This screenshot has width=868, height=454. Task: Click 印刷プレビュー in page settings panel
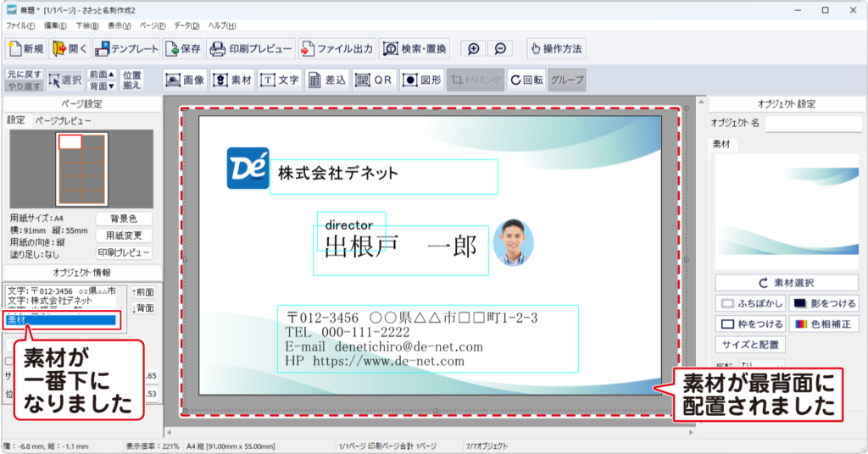124,252
